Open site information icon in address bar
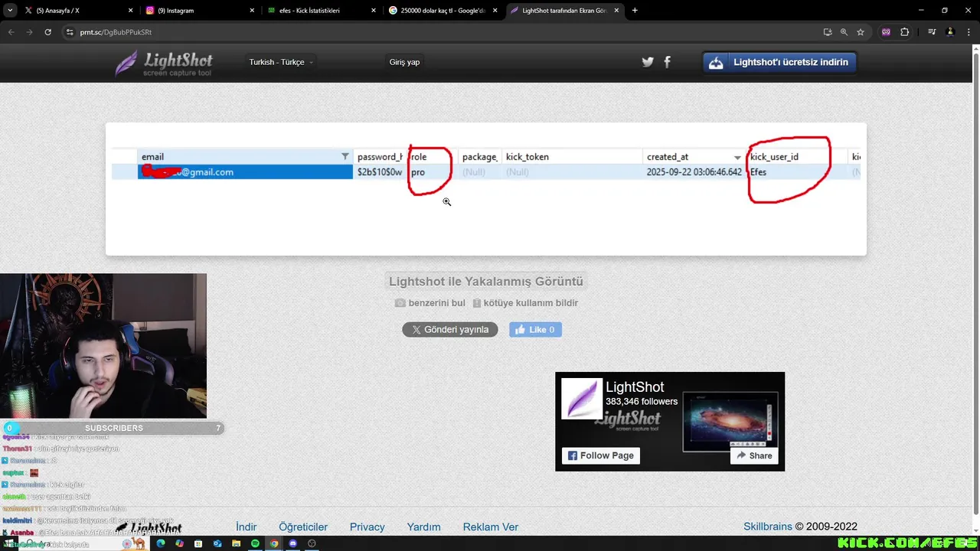This screenshot has height=551, width=980. [70, 32]
